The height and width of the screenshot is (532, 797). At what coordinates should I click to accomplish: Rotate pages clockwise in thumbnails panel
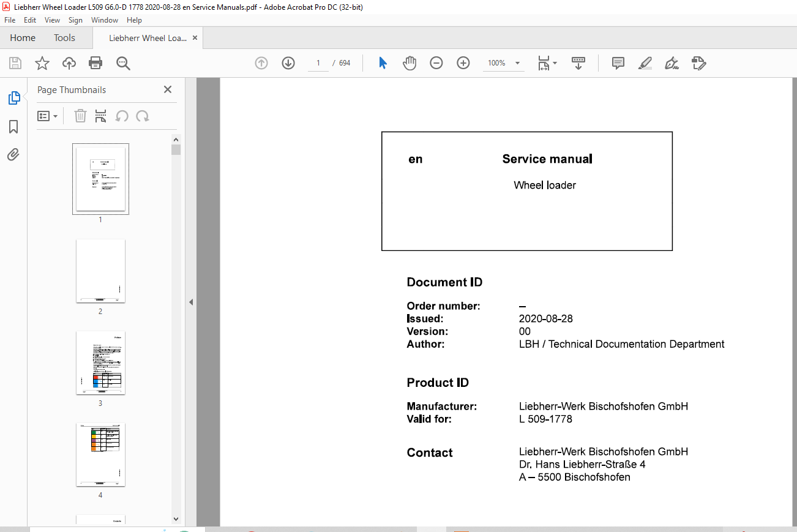point(143,116)
